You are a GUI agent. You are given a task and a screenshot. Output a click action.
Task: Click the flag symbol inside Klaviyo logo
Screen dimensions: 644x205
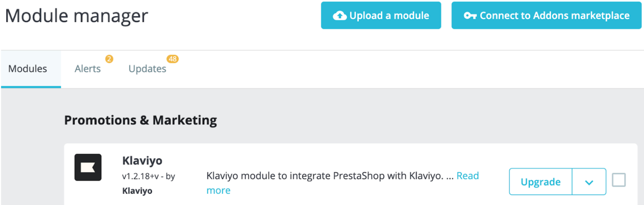pos(88,167)
